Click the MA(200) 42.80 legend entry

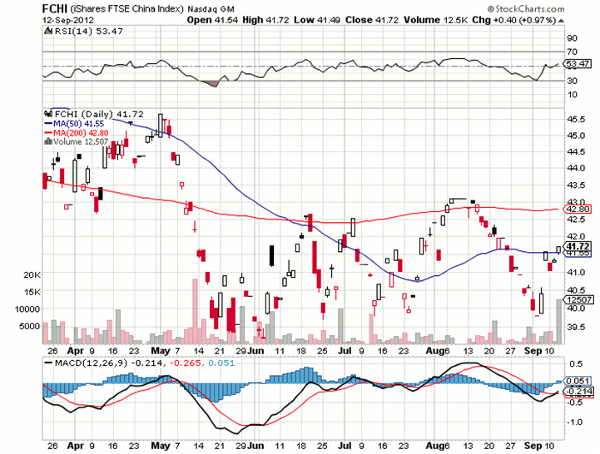pyautogui.click(x=81, y=133)
